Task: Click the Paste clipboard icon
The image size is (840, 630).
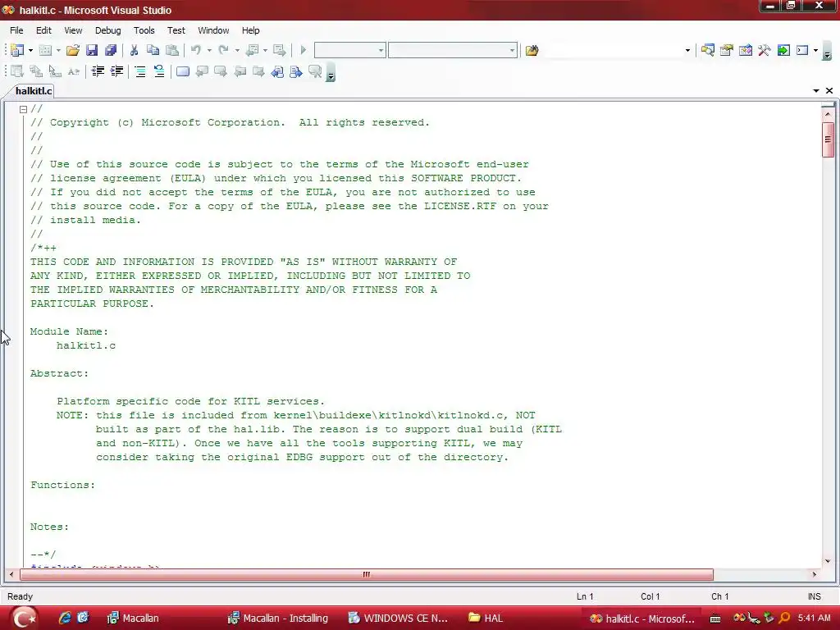Action: pos(172,50)
